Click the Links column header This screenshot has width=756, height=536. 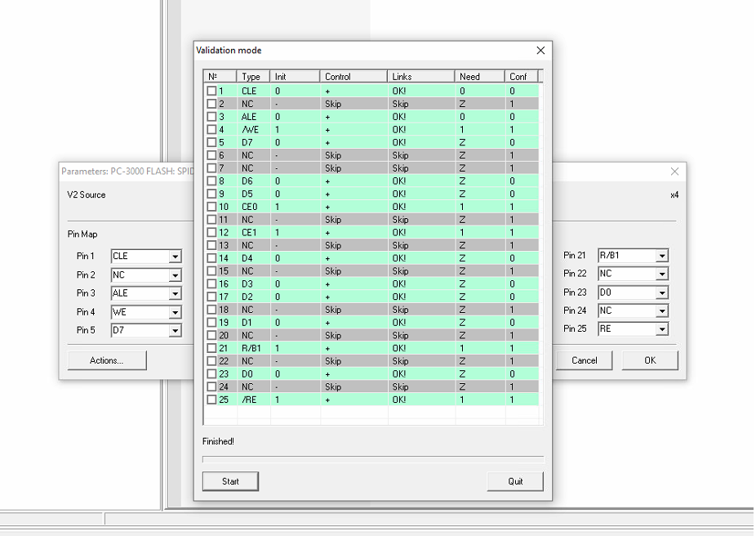(x=421, y=77)
